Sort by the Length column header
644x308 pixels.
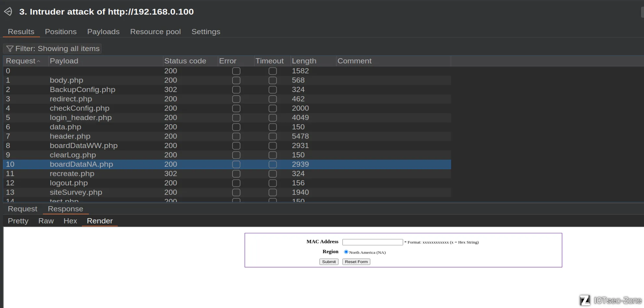click(313, 61)
